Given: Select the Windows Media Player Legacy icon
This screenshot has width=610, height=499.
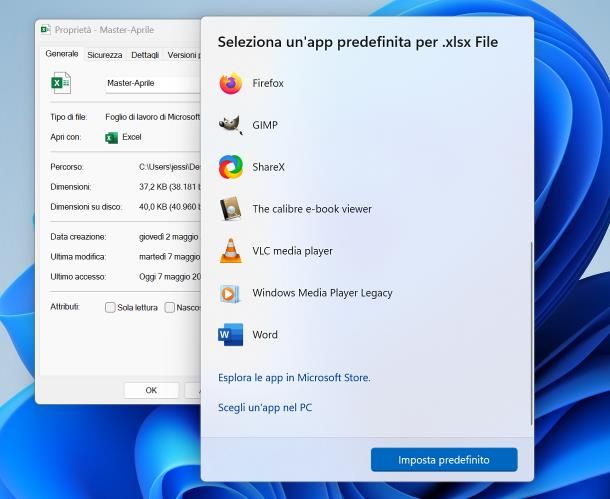Looking at the screenshot, I should (x=230, y=293).
